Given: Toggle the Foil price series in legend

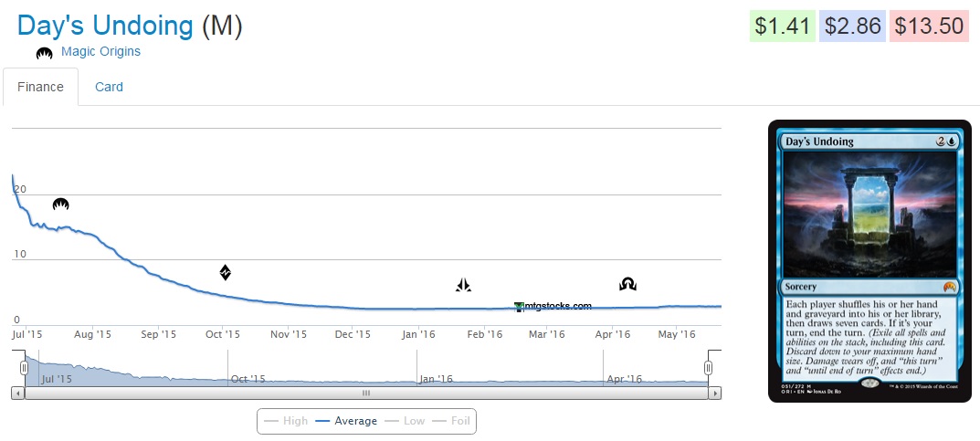Looking at the screenshot, I should point(451,421).
